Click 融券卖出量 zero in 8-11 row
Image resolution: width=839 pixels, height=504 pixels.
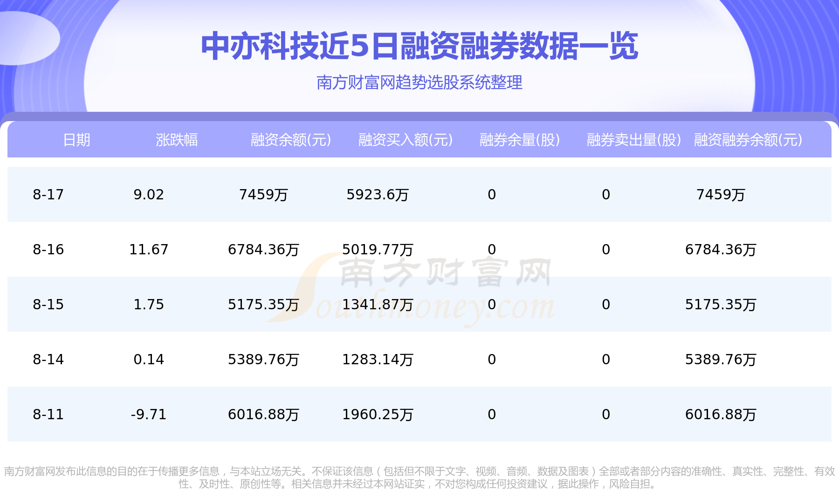point(606,414)
